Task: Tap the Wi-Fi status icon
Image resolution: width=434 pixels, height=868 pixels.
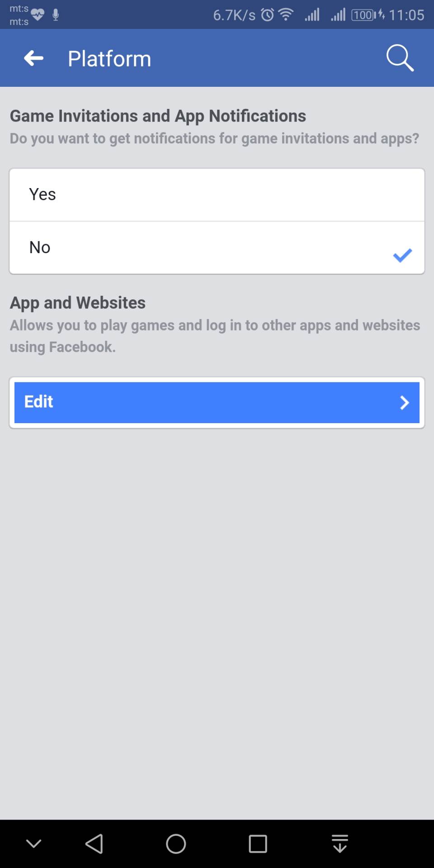Action: click(286, 15)
